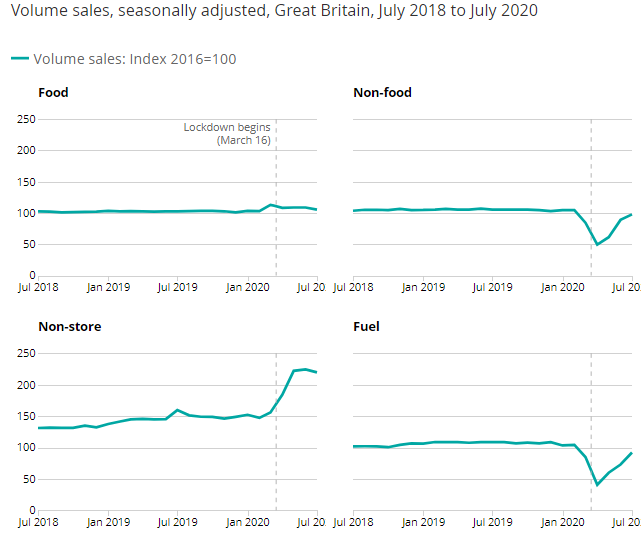The image size is (643, 534).
Task: Click the teal Volume sales legend swatch
Action: click(20, 59)
